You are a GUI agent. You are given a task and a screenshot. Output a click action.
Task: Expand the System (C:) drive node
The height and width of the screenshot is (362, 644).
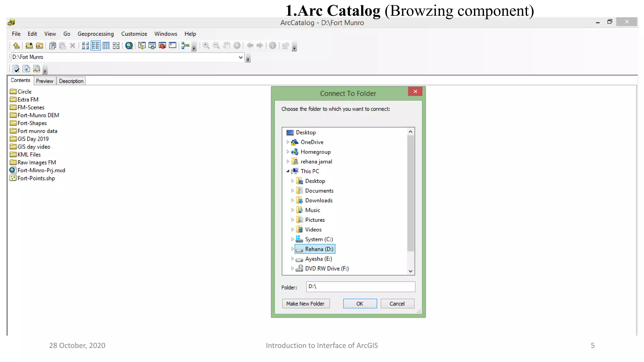pyautogui.click(x=292, y=239)
